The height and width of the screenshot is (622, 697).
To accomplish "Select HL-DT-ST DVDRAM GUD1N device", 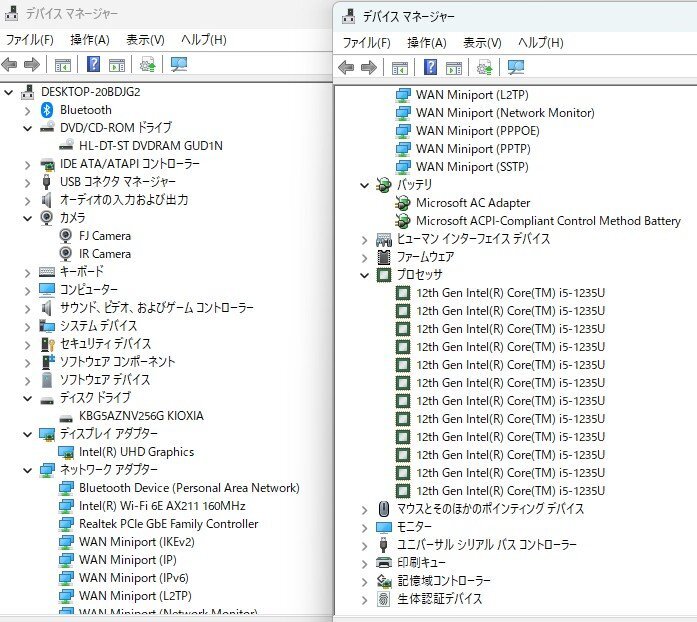I will [x=151, y=145].
